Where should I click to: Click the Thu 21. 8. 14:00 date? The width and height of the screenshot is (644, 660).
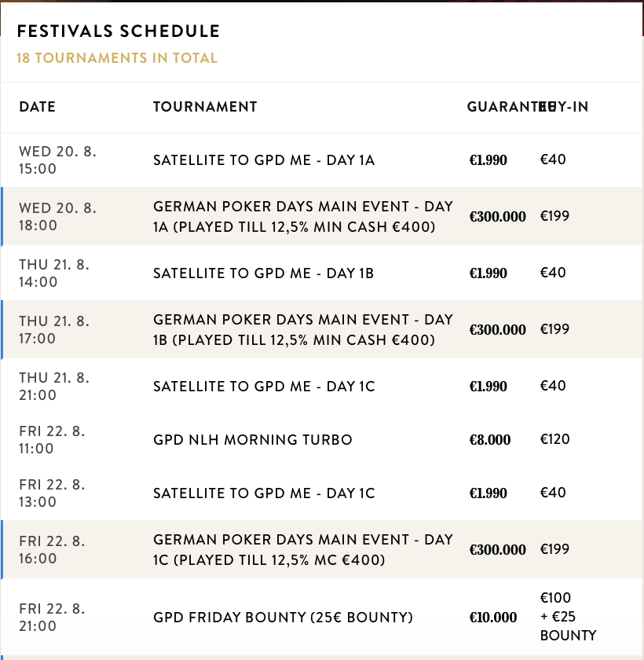(x=54, y=273)
